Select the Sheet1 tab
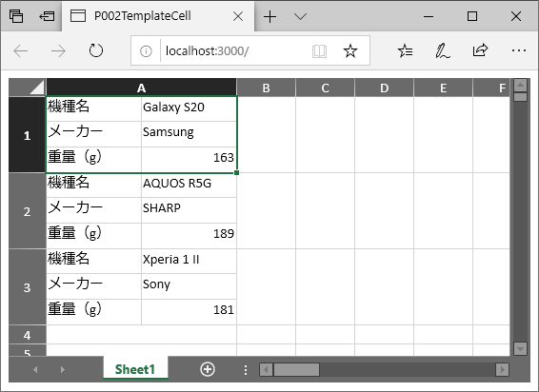 click(135, 369)
